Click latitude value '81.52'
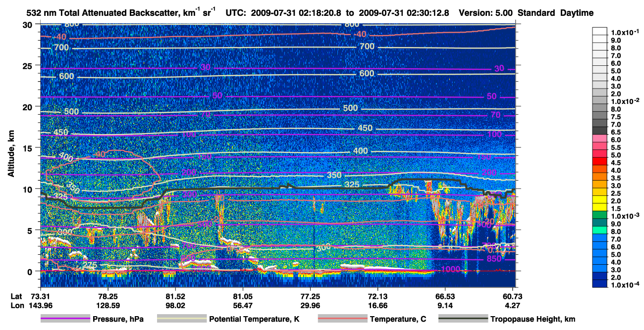Viewport: 644px width, 330px height. point(175,296)
